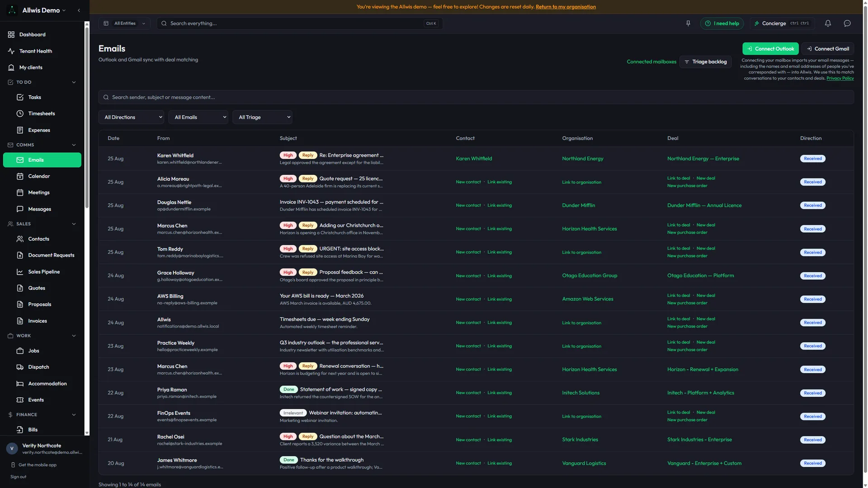Open the Privacy Policy link
Viewport: 868px width, 488px height.
click(840, 79)
